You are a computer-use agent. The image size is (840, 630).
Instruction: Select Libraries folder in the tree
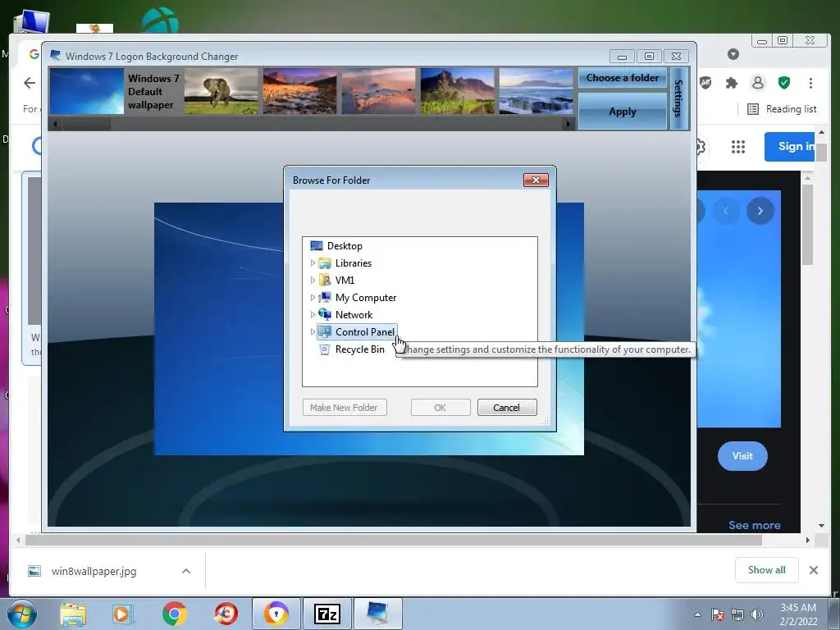353,263
